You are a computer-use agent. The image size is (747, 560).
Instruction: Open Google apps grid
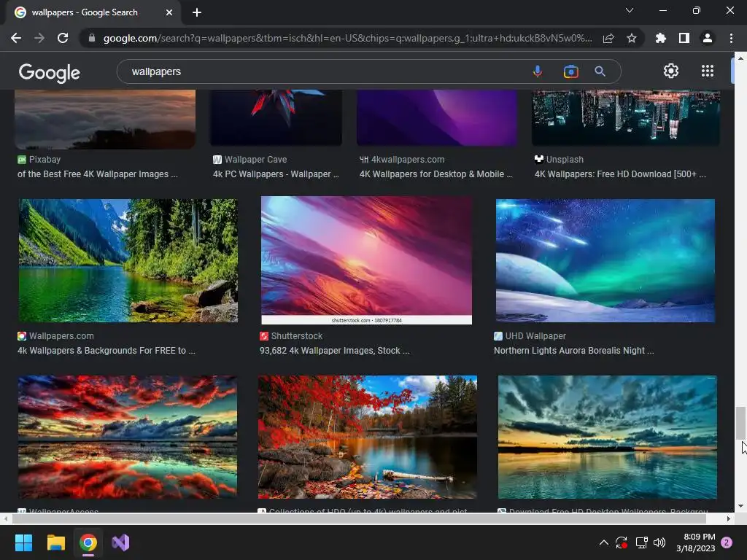pos(708,71)
